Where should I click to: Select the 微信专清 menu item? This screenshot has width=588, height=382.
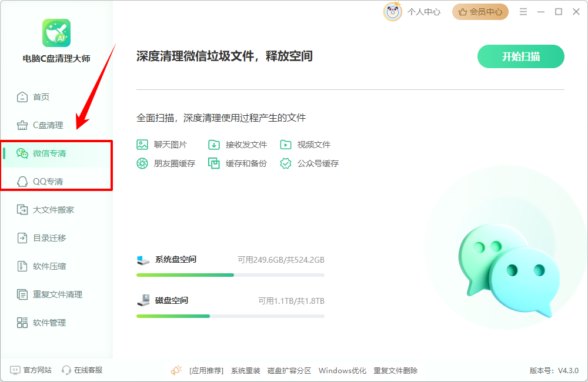(x=56, y=153)
